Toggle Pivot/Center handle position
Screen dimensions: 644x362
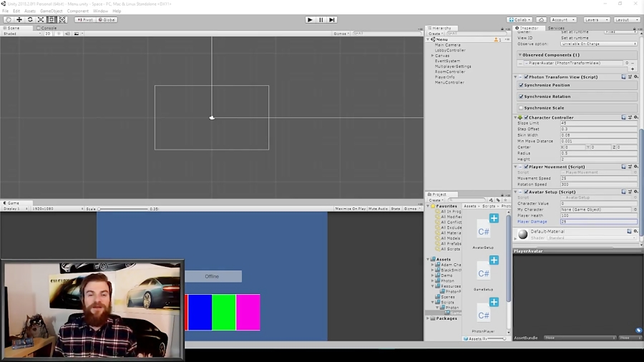[85, 20]
